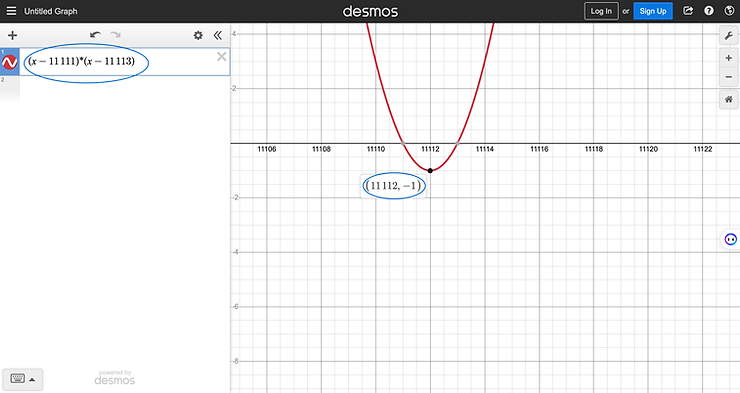Viewport: 740px width, 393px height.
Task: Click the Untitled Graph title
Action: pyautogui.click(x=50, y=11)
